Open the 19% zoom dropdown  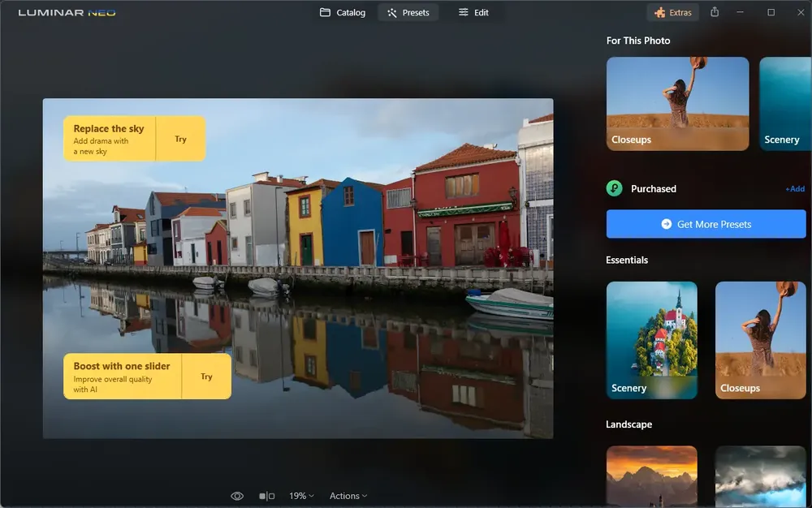[301, 496]
